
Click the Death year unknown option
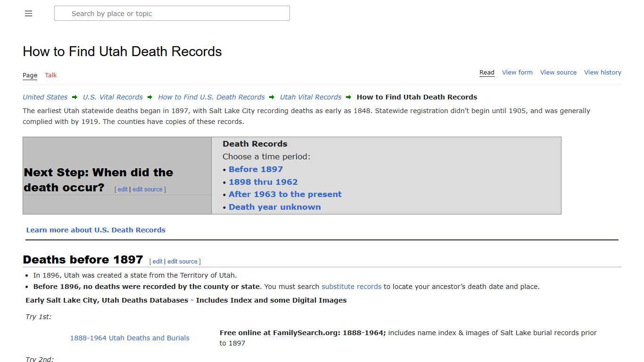(274, 207)
